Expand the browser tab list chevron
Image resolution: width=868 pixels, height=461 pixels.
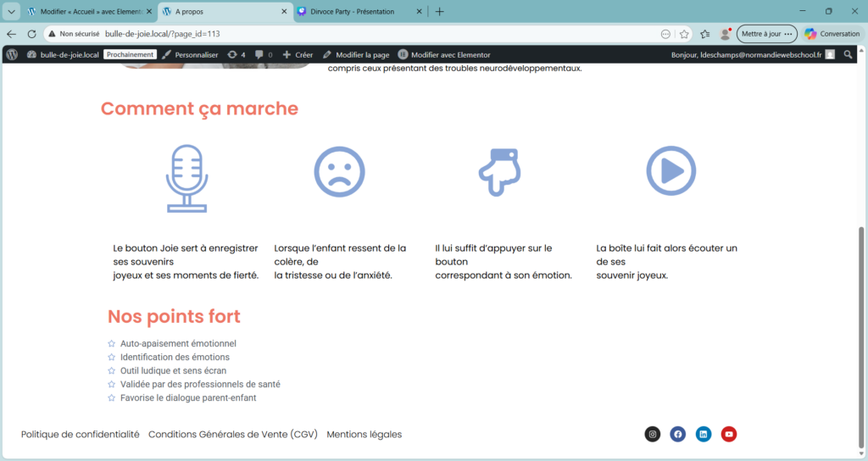coord(11,12)
